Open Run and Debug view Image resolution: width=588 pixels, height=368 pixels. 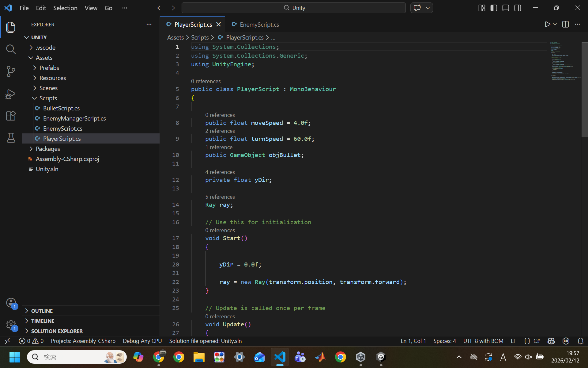point(11,94)
